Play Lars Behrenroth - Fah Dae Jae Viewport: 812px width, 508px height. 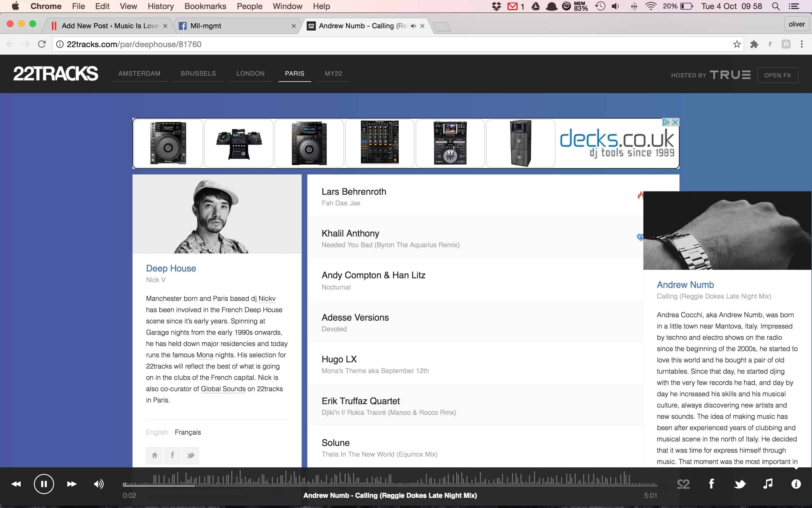coord(475,195)
